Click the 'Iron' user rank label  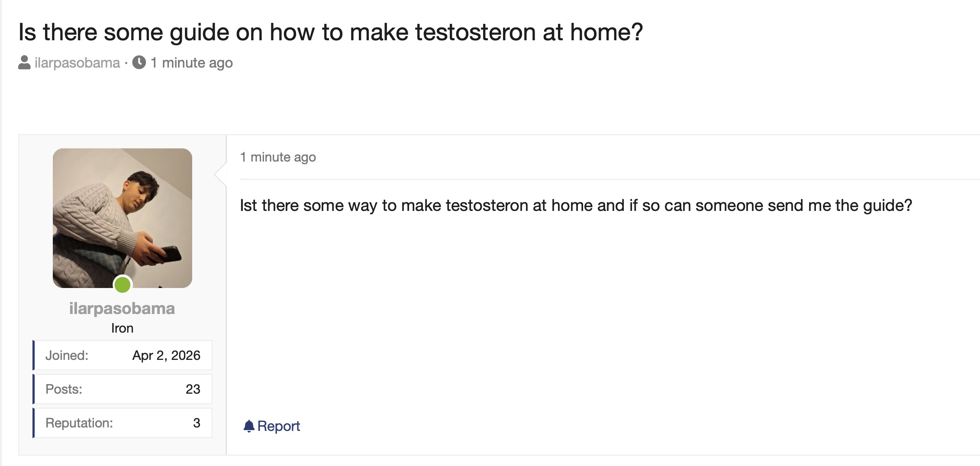[122, 328]
